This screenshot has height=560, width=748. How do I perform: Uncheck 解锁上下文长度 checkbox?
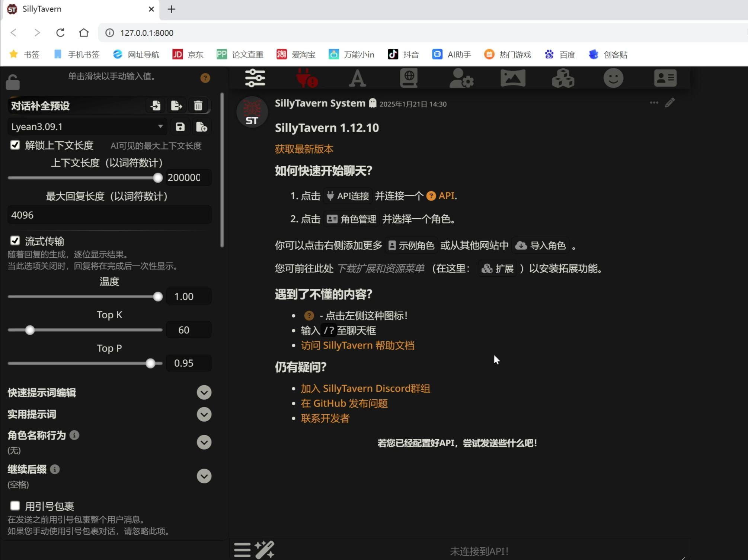pos(15,145)
